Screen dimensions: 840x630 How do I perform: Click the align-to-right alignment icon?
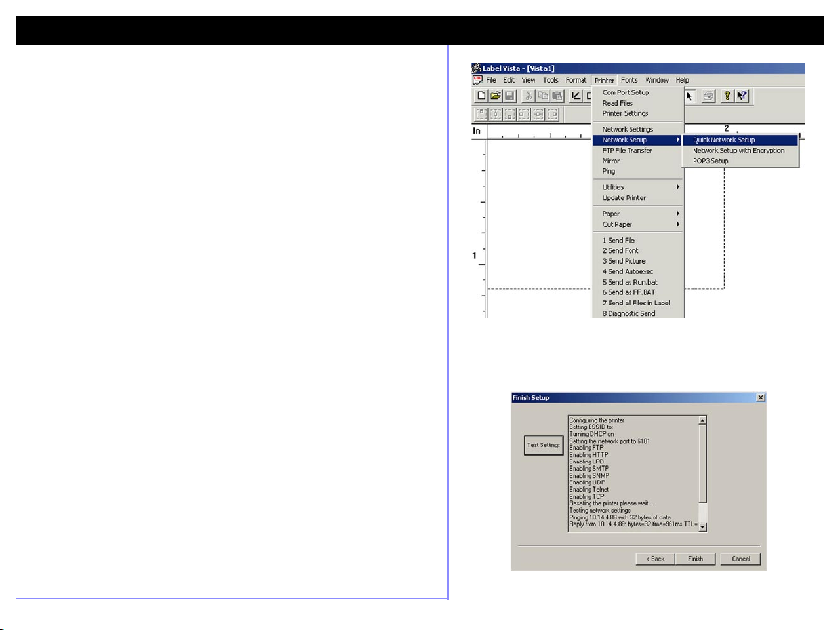(553, 114)
